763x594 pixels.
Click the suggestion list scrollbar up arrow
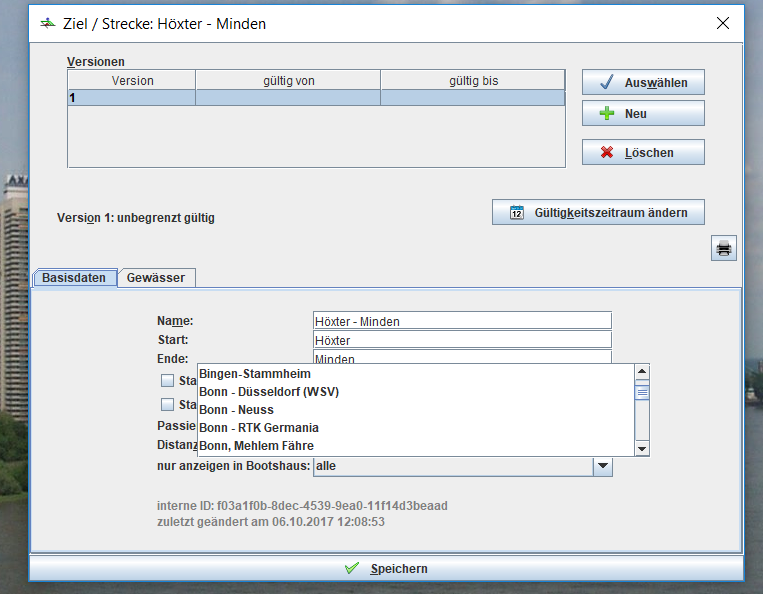643,372
